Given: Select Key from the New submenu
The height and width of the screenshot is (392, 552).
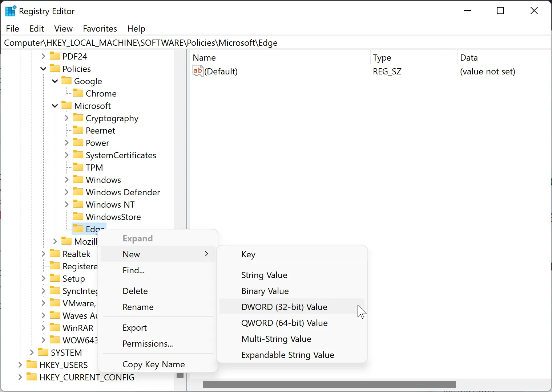Looking at the screenshot, I should tap(248, 254).
